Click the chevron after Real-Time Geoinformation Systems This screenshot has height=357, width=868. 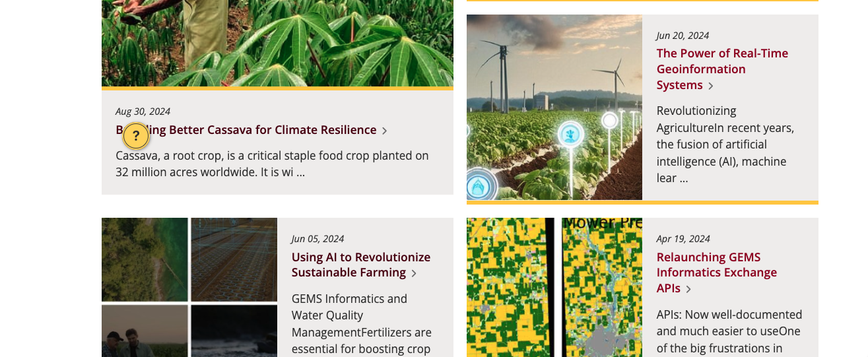click(711, 86)
